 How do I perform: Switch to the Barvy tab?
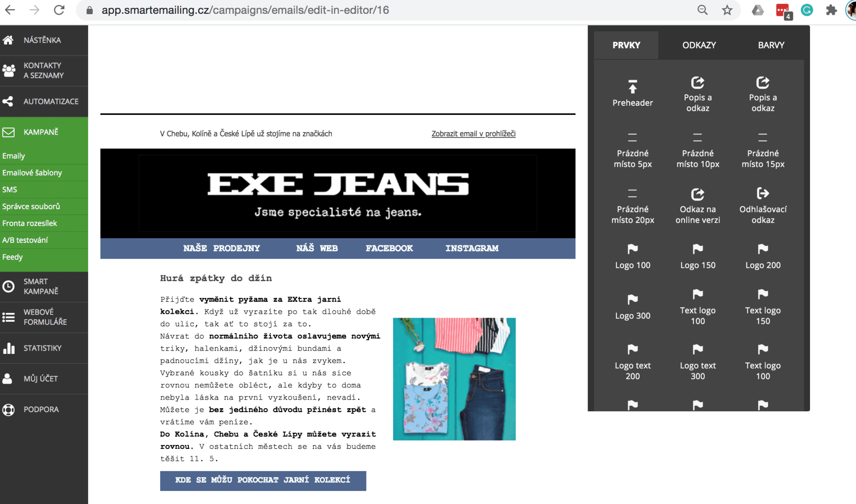click(x=771, y=45)
